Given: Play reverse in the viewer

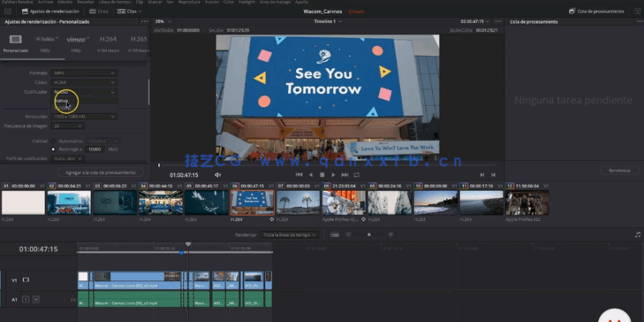Looking at the screenshot, I should point(311,175).
